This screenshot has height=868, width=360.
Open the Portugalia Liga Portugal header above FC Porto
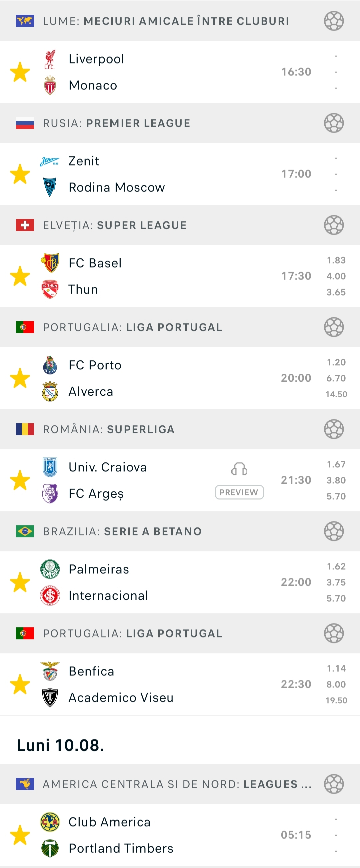coord(180,327)
